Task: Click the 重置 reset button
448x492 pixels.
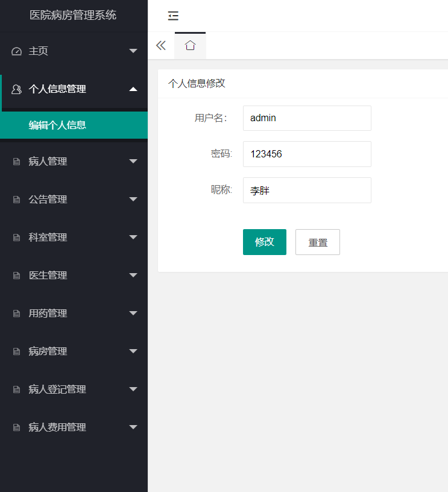Action: click(318, 242)
